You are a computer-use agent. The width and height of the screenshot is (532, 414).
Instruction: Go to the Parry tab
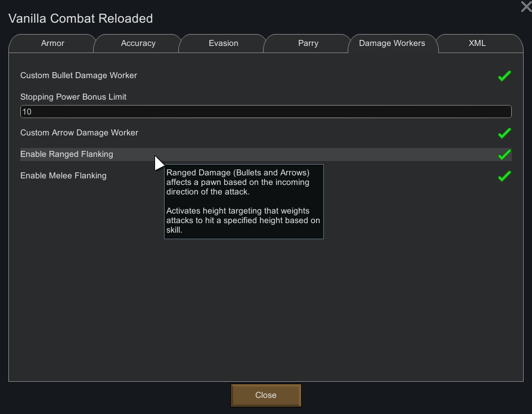coord(308,44)
